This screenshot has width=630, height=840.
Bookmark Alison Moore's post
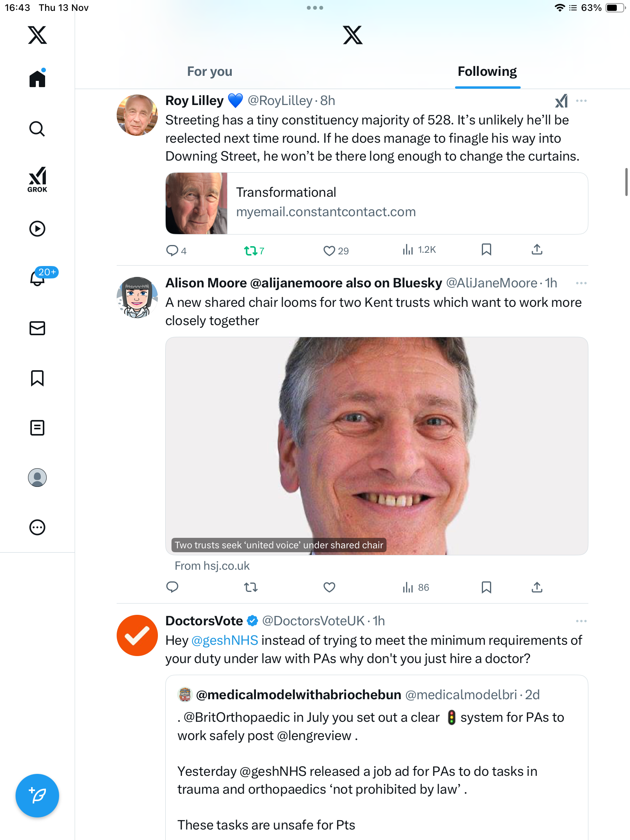point(486,587)
